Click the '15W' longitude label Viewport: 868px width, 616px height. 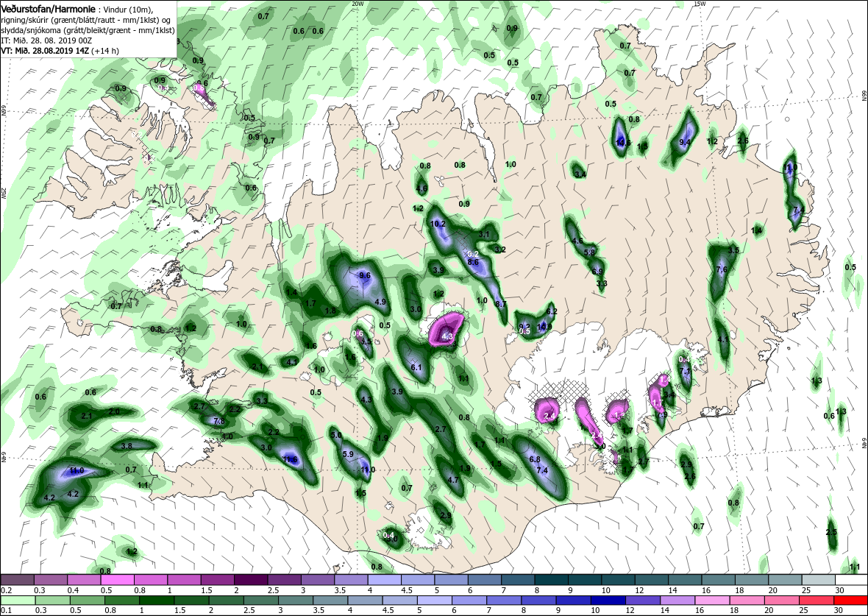point(700,4)
